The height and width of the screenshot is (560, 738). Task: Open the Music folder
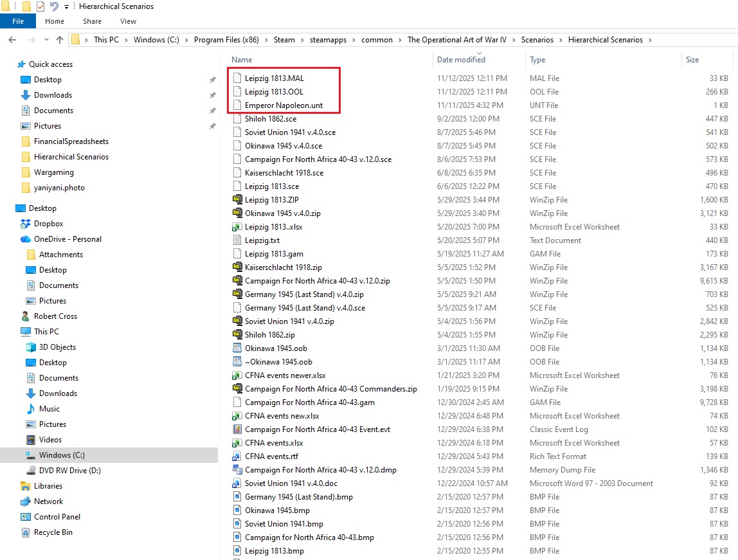click(x=50, y=409)
